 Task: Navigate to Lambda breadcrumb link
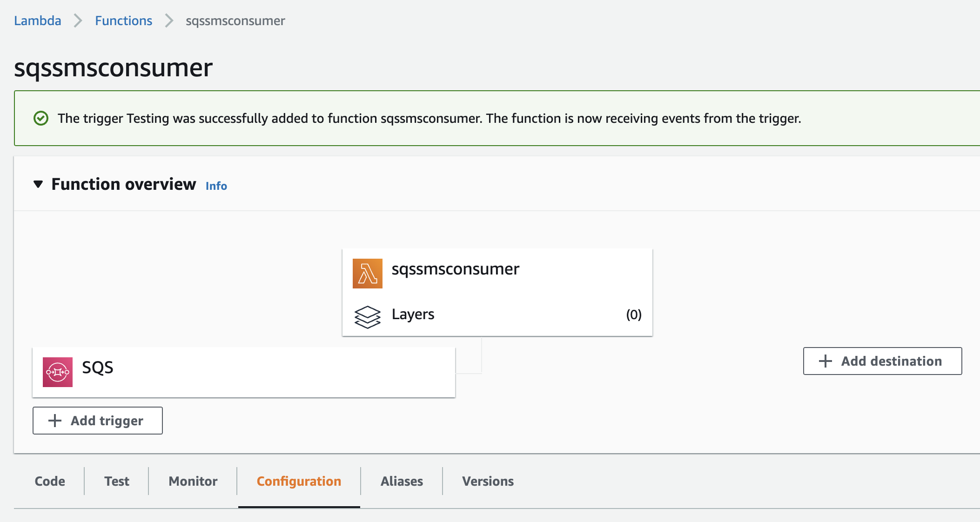pyautogui.click(x=38, y=20)
